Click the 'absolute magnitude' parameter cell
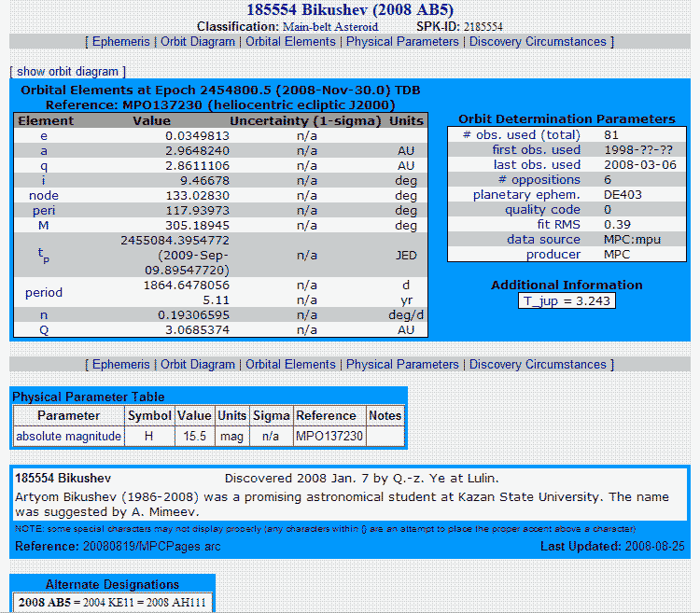The height and width of the screenshot is (613, 700). pyautogui.click(x=68, y=436)
